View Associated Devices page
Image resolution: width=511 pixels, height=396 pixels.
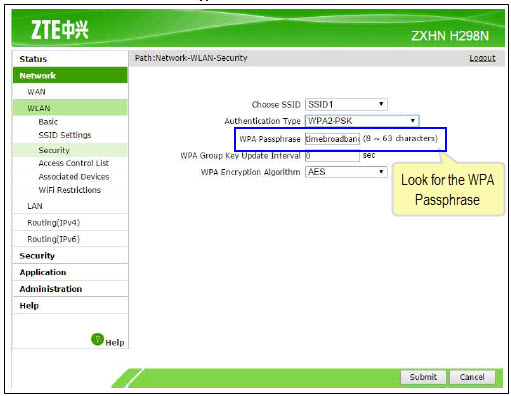pos(74,177)
